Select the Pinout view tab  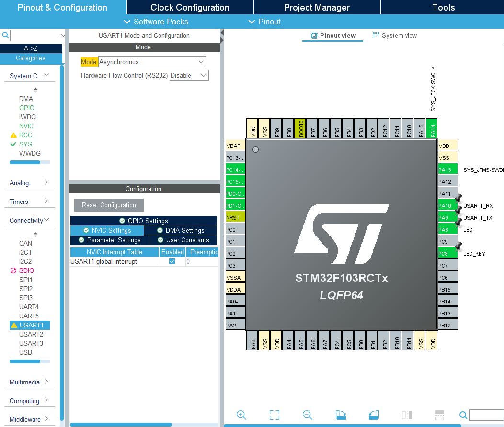click(333, 35)
